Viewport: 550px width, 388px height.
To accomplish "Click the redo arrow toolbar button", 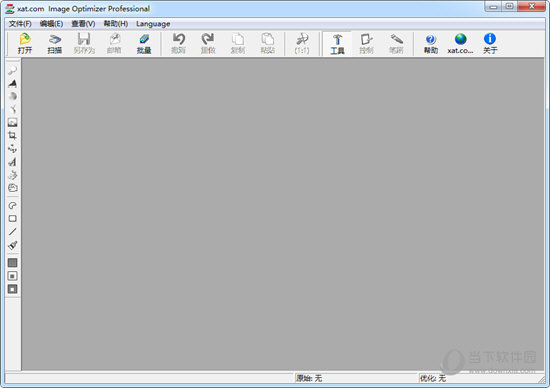I will (x=208, y=44).
